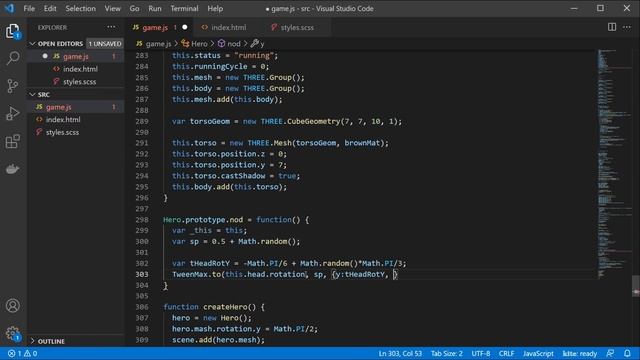This screenshot has height=360, width=640.
Task: Open the game.js breadcrumb
Action: [x=154, y=43]
